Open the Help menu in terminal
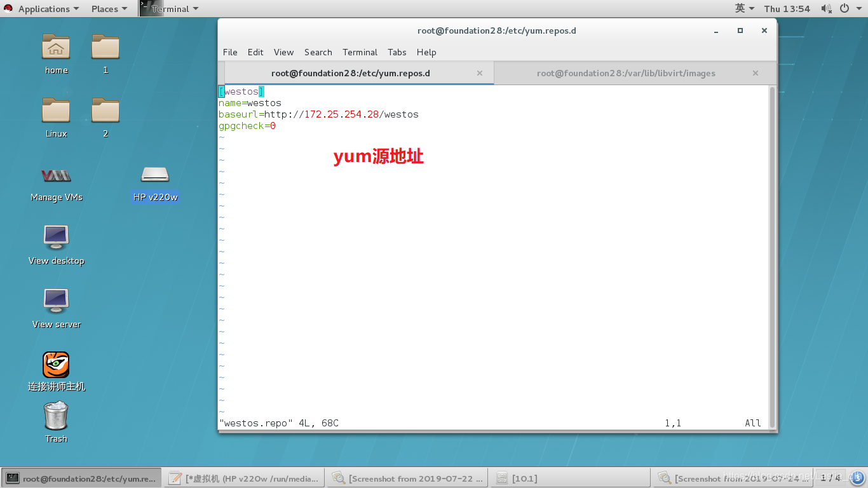 pyautogui.click(x=426, y=52)
